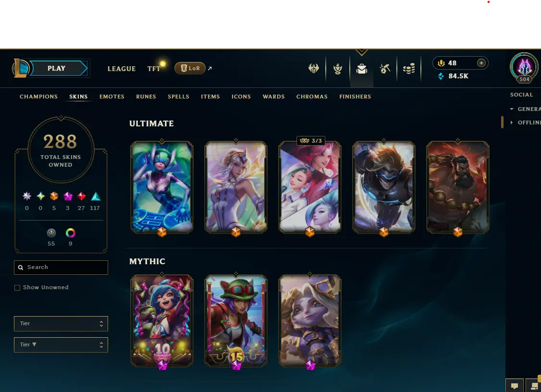Select the 3/3 trio ultimate skin card
The image size is (541, 392).
[x=310, y=187]
